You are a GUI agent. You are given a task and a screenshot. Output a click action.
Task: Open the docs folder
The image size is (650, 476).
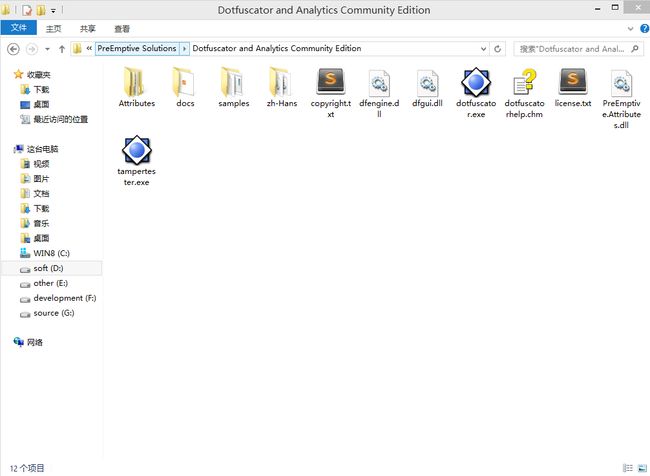click(x=185, y=88)
